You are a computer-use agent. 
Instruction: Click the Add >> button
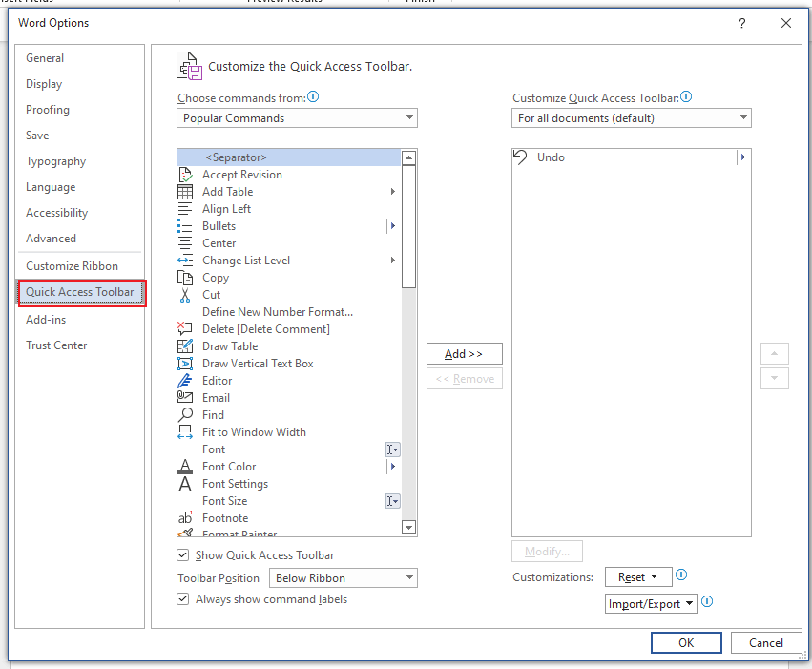464,354
